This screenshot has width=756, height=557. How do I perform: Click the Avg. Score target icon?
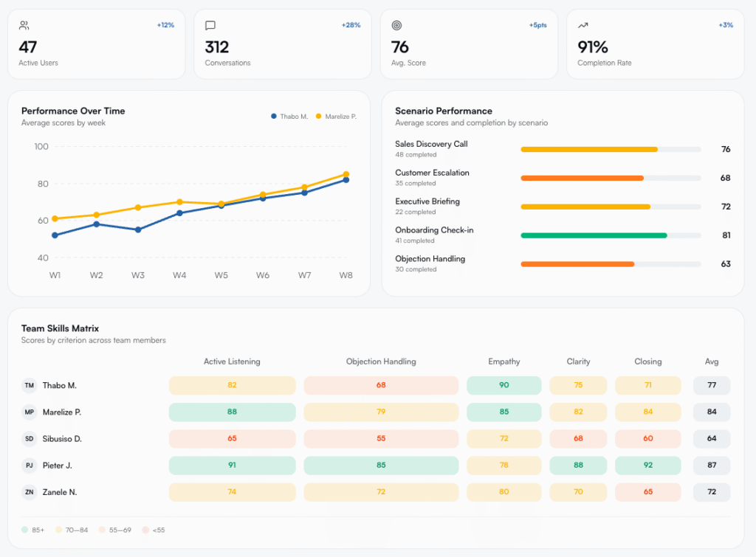click(396, 26)
